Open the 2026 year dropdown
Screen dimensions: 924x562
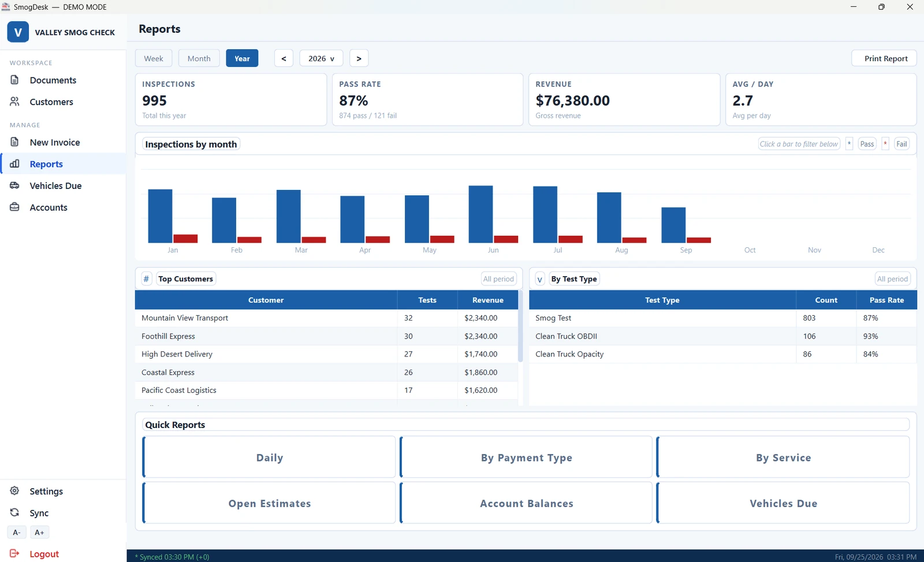coord(321,58)
